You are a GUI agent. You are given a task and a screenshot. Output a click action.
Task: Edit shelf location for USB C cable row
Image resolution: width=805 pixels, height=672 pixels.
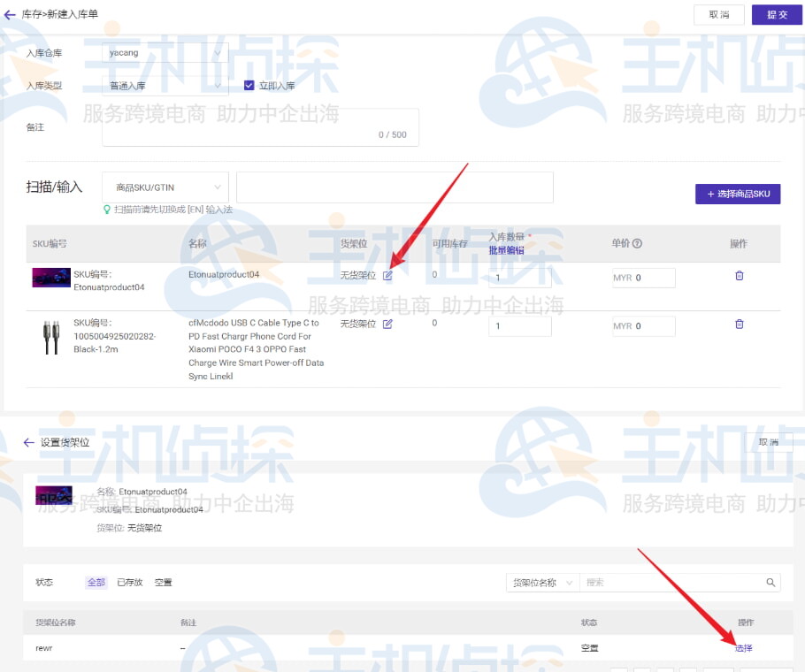click(x=387, y=325)
